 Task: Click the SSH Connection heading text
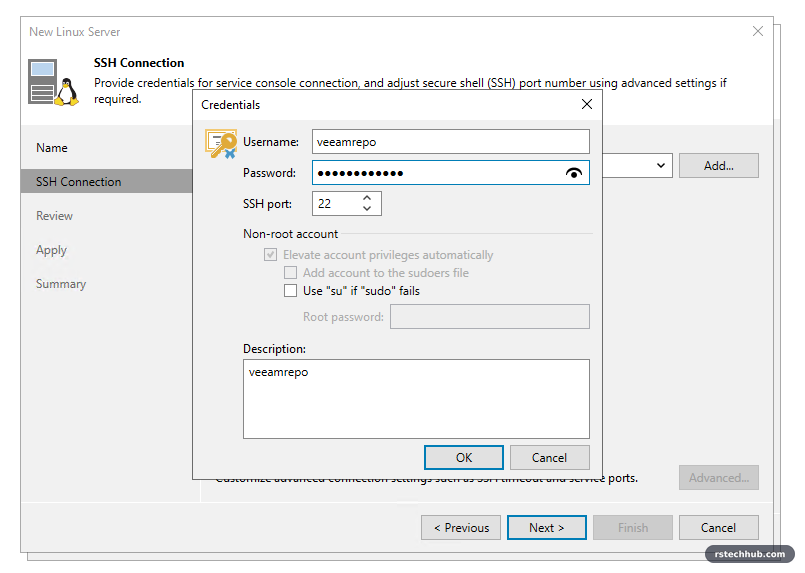[139, 63]
